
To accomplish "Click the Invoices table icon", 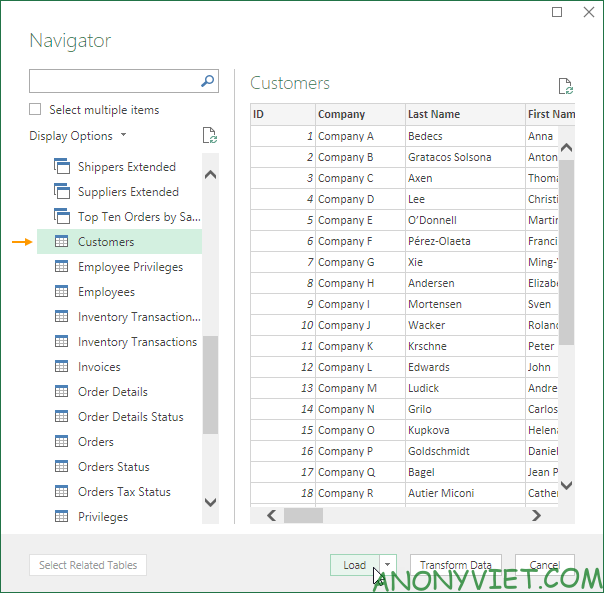I will (x=61, y=367).
